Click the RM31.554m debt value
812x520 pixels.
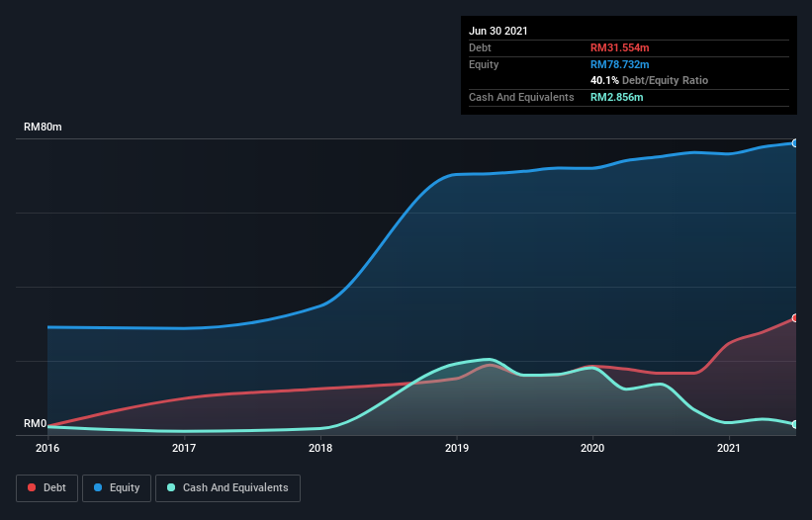tap(619, 47)
